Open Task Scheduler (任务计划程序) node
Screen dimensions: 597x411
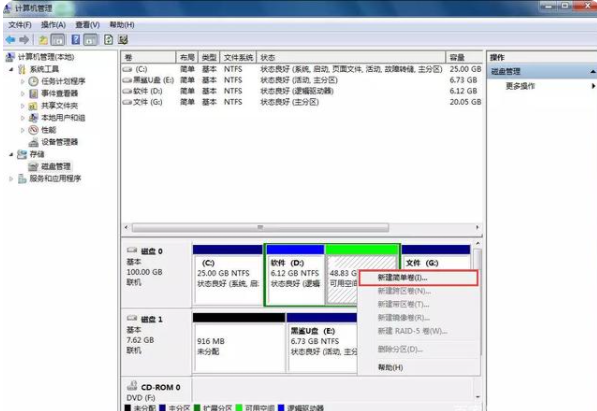(63, 81)
